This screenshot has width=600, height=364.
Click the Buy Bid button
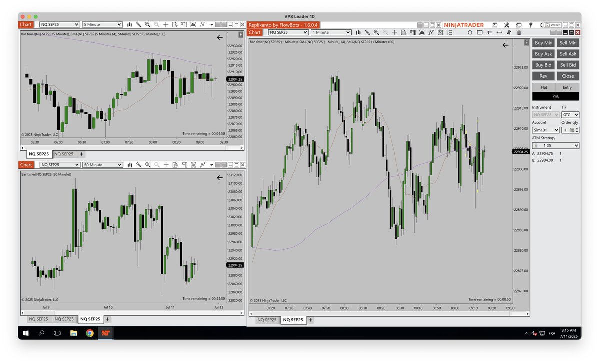(543, 65)
